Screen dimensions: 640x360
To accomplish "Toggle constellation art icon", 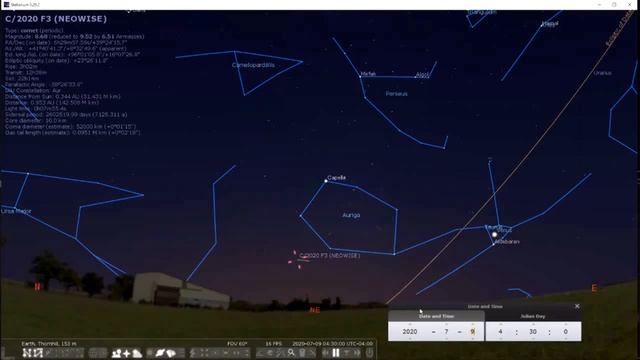I will coord(49,353).
